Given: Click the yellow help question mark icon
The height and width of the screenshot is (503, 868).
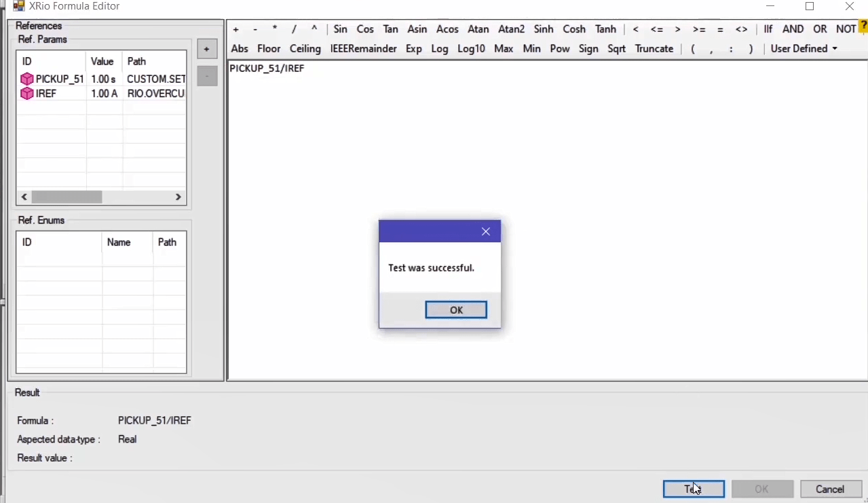Looking at the screenshot, I should pos(863,26).
